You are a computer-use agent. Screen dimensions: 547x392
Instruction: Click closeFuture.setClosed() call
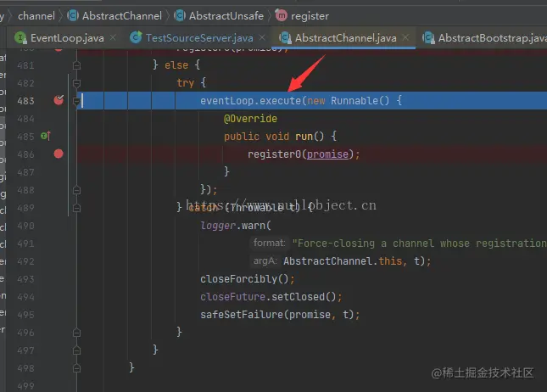coord(268,297)
